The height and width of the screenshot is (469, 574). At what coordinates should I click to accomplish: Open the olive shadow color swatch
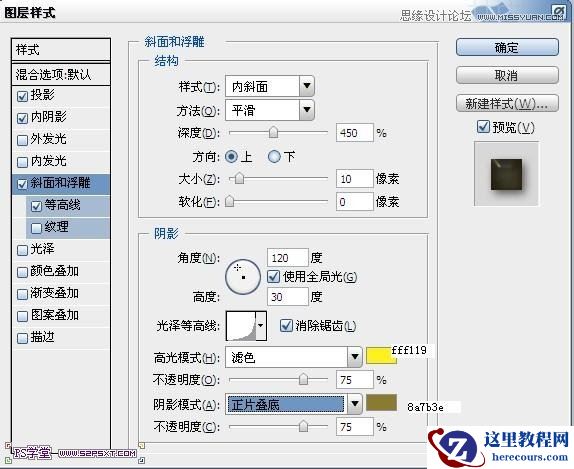coord(381,402)
